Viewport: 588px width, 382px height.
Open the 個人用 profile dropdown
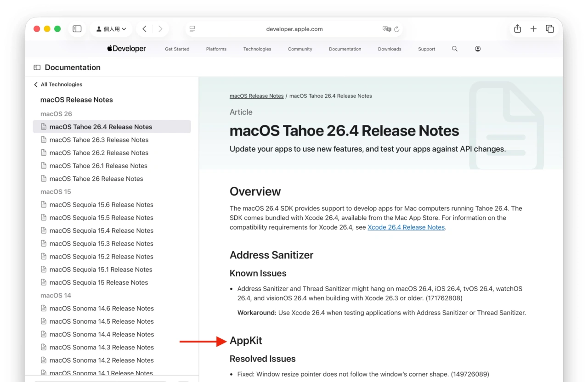click(x=111, y=29)
